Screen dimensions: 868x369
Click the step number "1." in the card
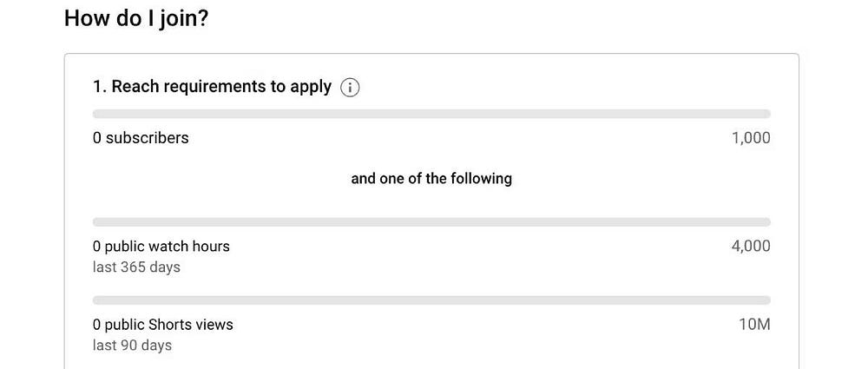[x=99, y=87]
